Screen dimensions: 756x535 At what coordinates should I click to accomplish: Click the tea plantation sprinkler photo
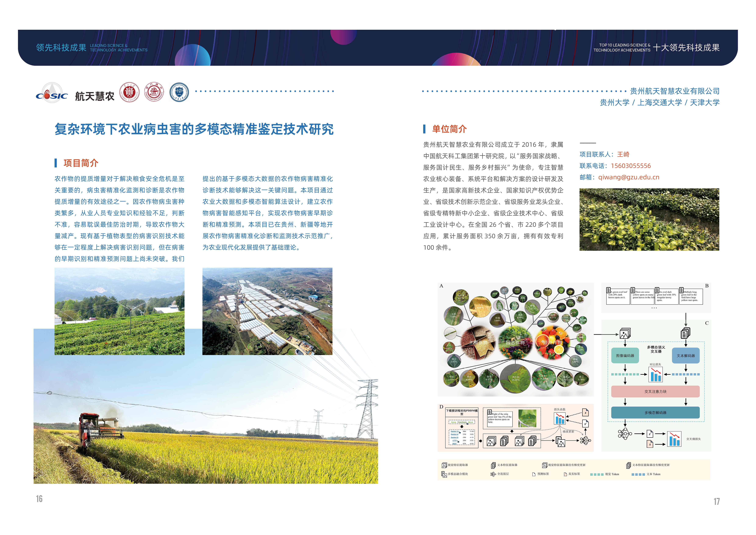coord(119,311)
